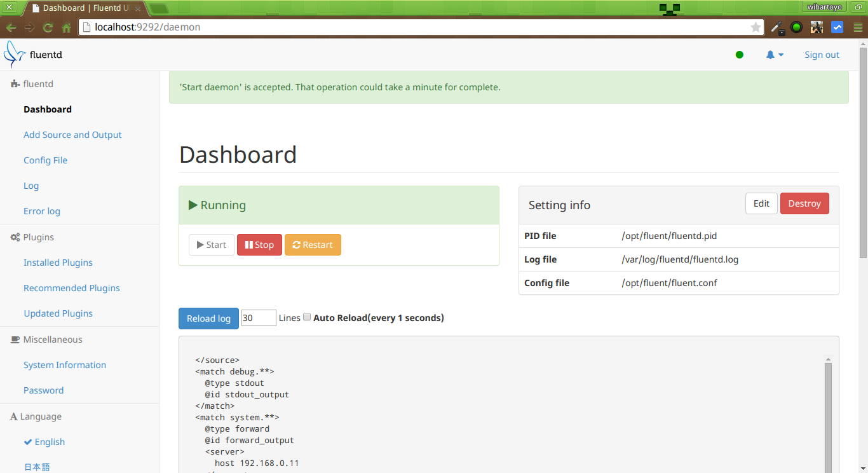Viewport: 868px width, 473px height.
Task: Open notifications via the bell icon
Action: (x=771, y=55)
